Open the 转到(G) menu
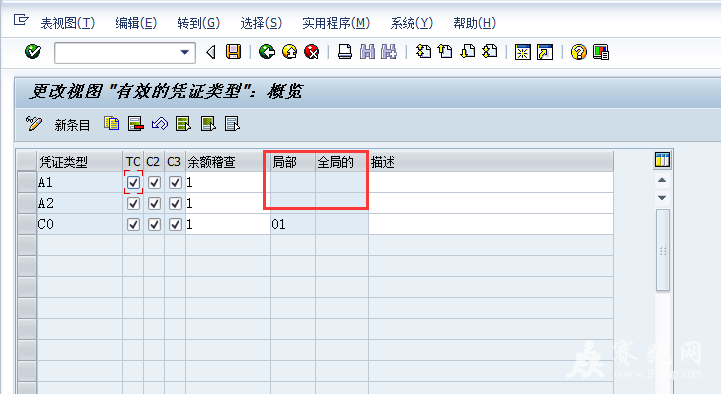The height and width of the screenshot is (394, 721). [199, 23]
